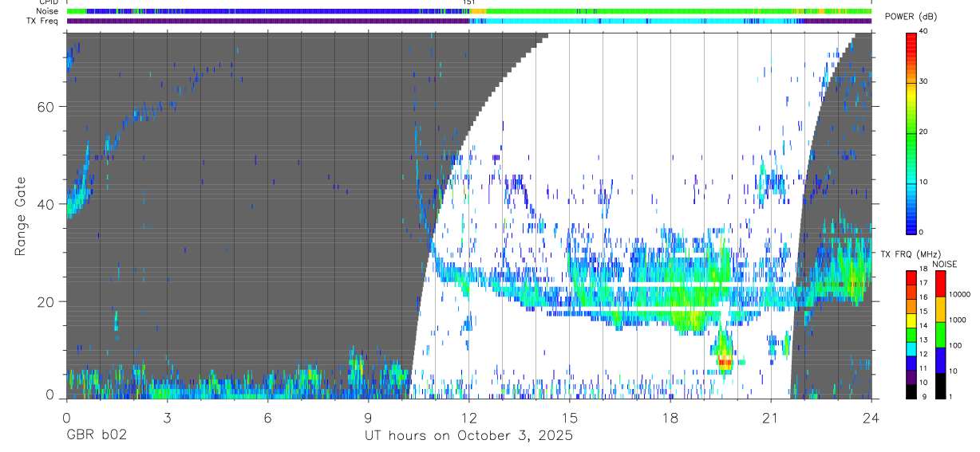
Task: Click the 'NOISE' legend title
Action: click(x=944, y=264)
